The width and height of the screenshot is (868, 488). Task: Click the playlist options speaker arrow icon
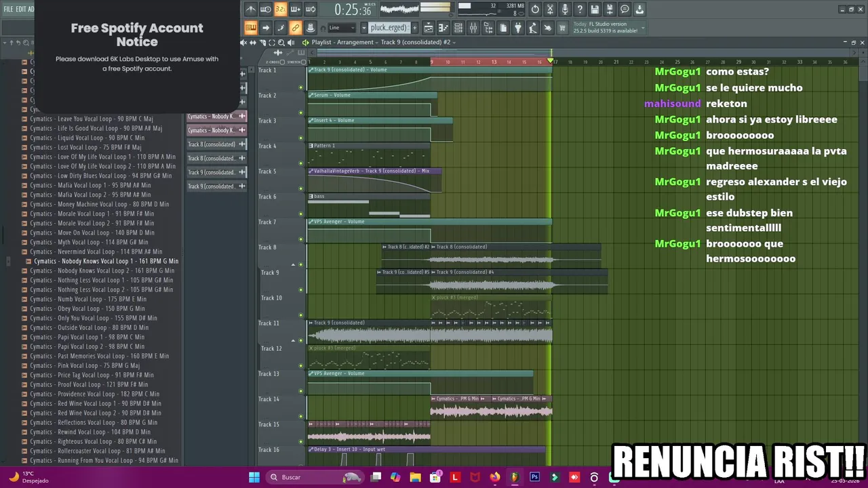[x=306, y=42]
